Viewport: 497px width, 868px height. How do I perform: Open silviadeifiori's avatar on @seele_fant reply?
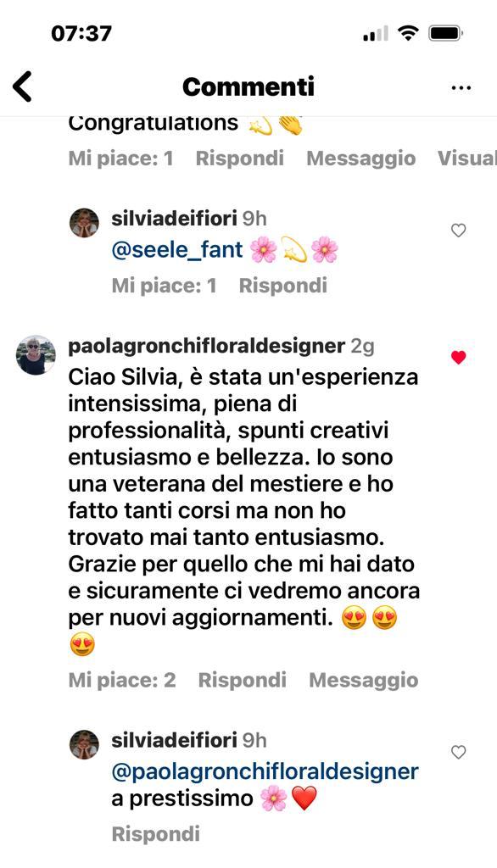click(x=84, y=223)
